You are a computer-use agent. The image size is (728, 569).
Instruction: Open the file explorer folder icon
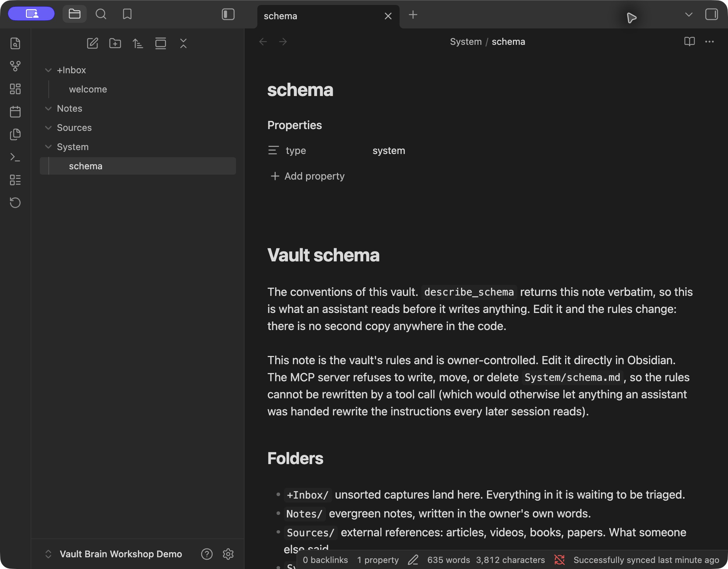point(75,14)
